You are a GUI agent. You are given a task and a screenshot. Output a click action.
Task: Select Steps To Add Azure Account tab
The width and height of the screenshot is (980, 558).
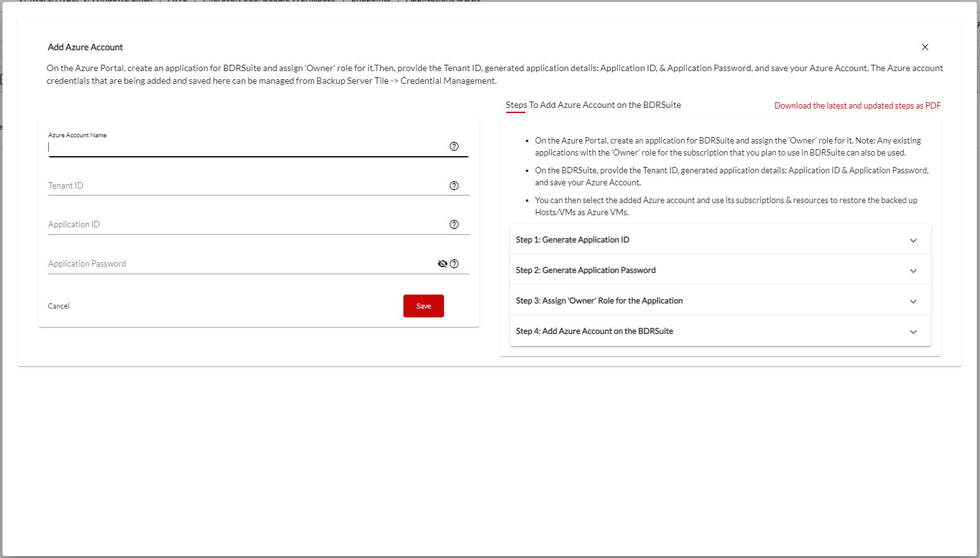[x=593, y=105]
